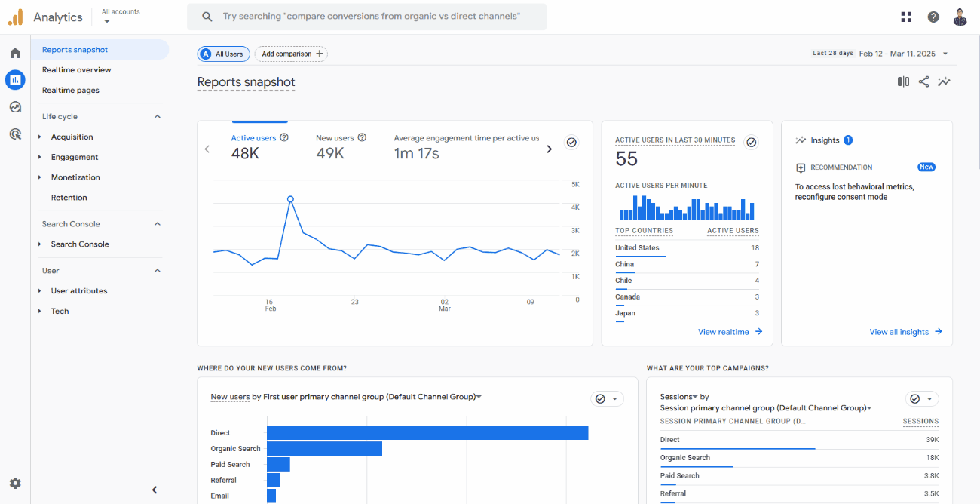The image size is (980, 504).
Task: Expand the Monetization tree item
Action: (40, 177)
